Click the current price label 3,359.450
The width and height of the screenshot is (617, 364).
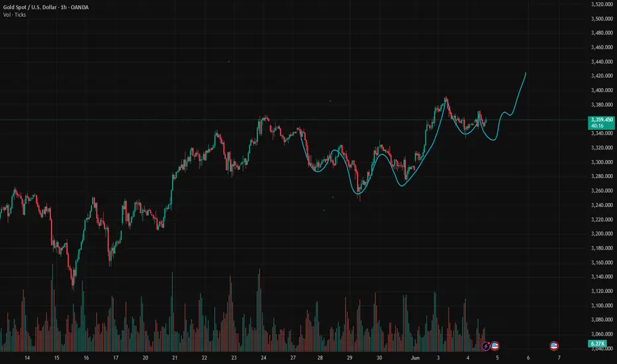pos(601,119)
